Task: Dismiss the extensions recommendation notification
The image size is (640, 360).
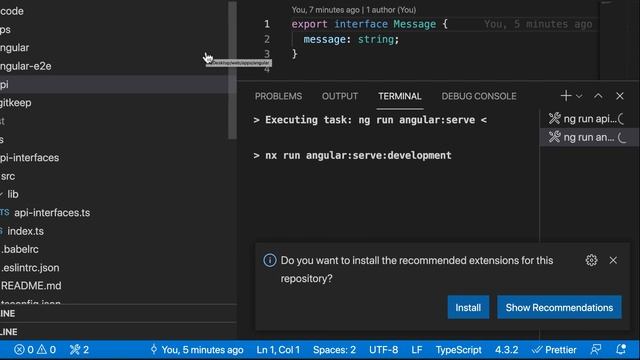Action: coord(613,260)
